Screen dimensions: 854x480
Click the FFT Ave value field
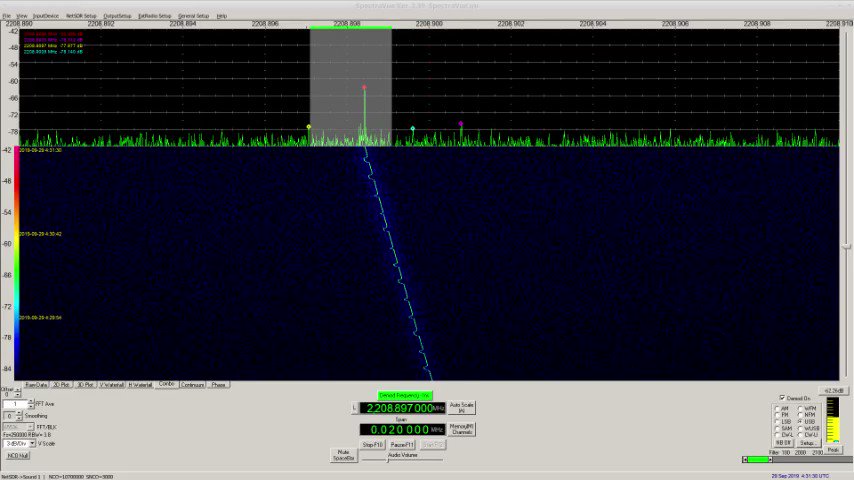15,404
